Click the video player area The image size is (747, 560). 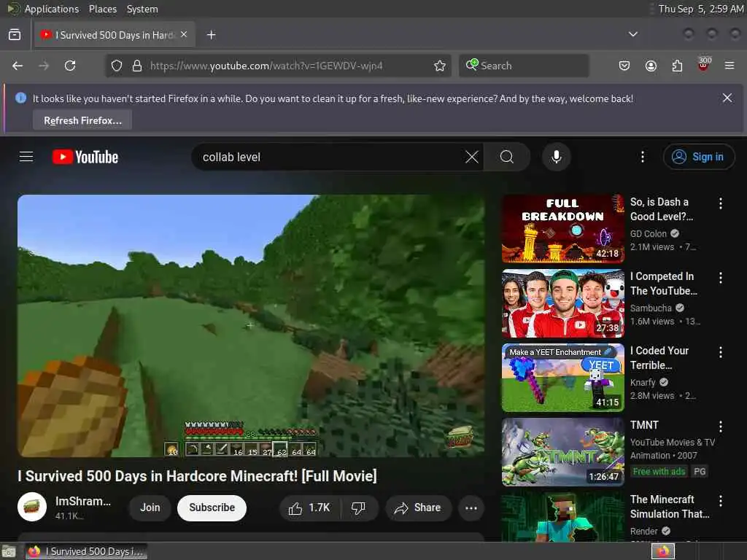tap(251, 326)
